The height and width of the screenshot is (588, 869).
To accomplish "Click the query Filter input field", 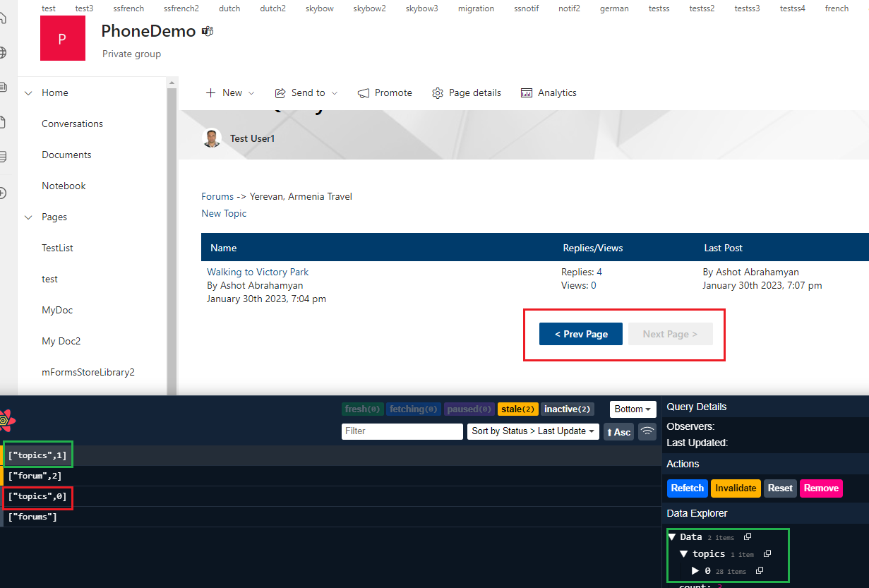I will (402, 431).
